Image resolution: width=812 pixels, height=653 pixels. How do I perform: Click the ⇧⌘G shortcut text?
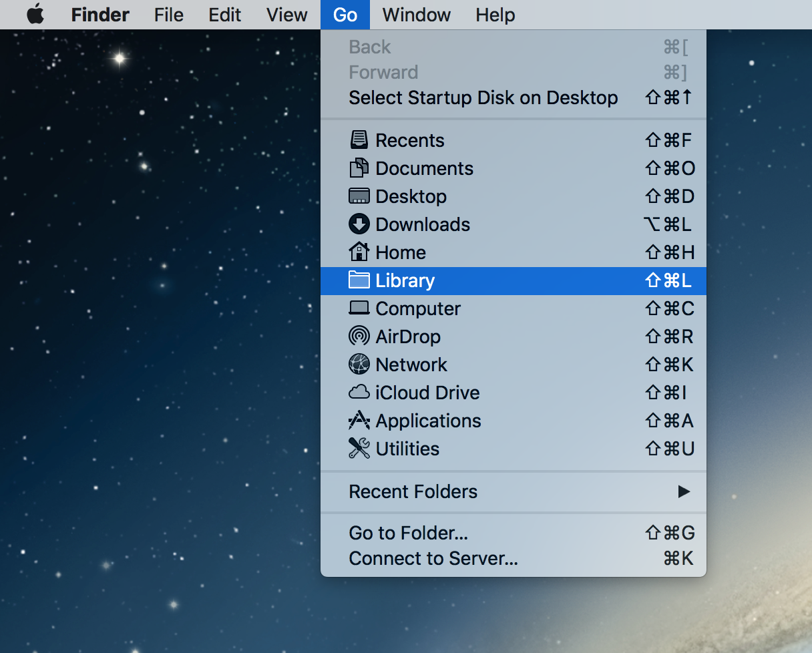pyautogui.click(x=670, y=533)
